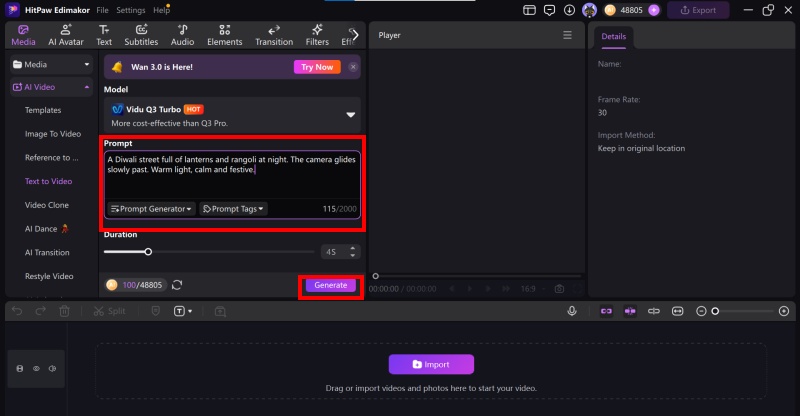This screenshot has width=800, height=416.
Task: Click the timeline zoom slider handle
Action: (x=715, y=311)
